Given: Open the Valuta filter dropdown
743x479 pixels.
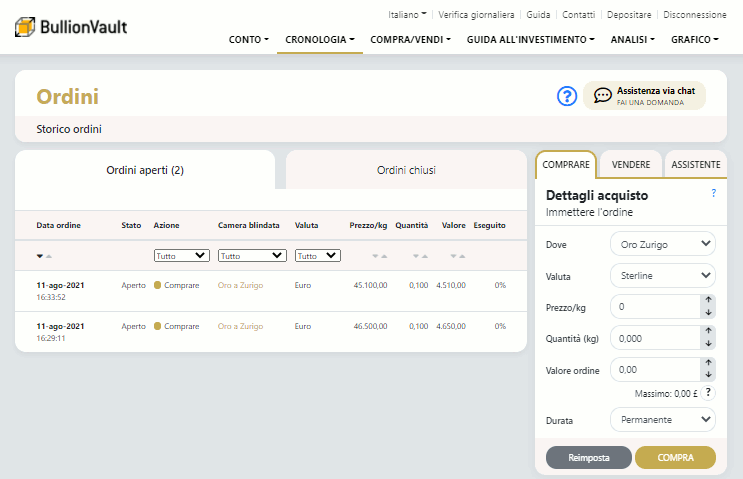Looking at the screenshot, I should click(317, 256).
